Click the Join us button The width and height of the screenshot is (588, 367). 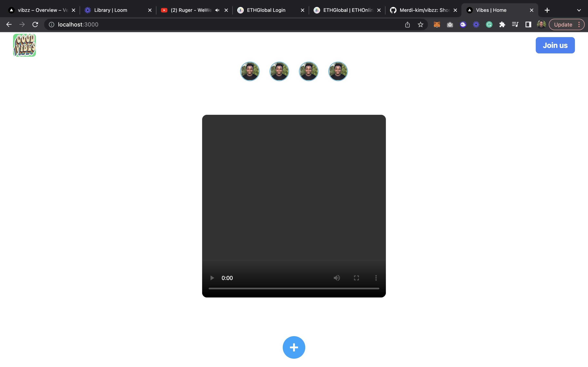tap(555, 45)
